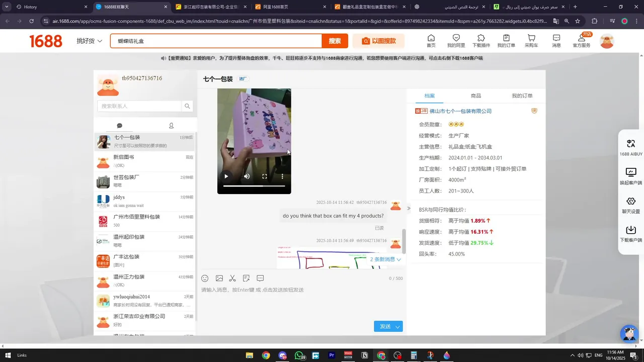Open video more options menu
The width and height of the screenshot is (644, 362).
283,176
